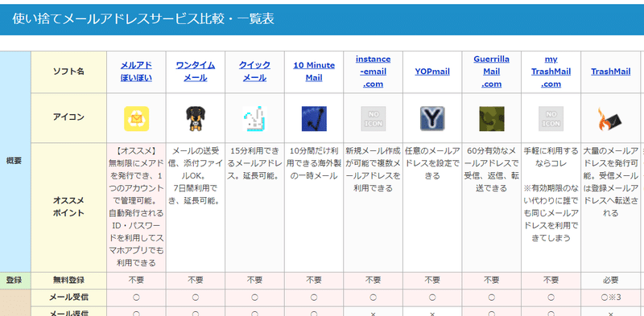Click the アイコン row header

(x=68, y=117)
